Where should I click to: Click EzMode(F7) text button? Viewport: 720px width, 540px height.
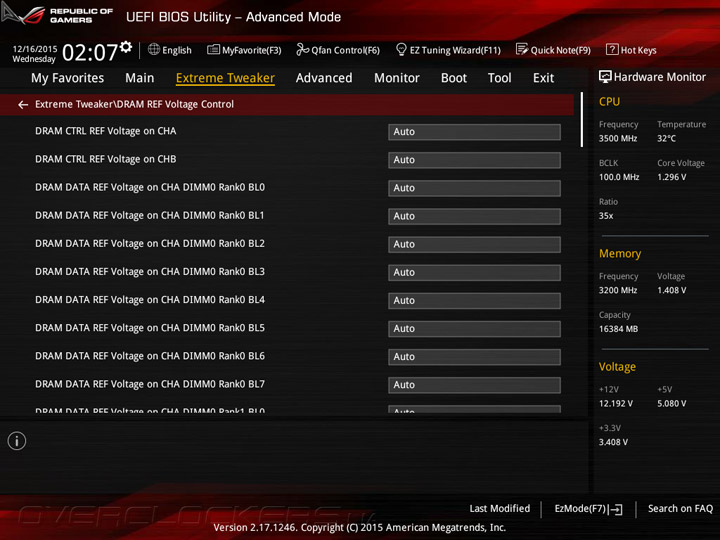coord(580,508)
